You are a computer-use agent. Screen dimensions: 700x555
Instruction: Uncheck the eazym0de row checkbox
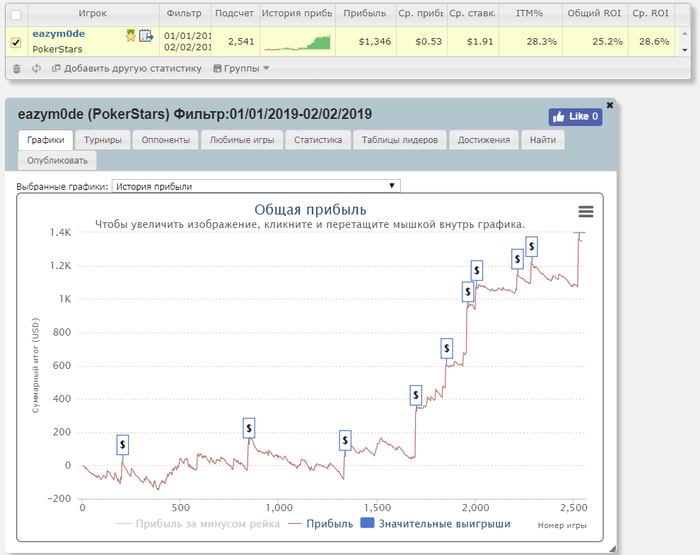pos(16,42)
